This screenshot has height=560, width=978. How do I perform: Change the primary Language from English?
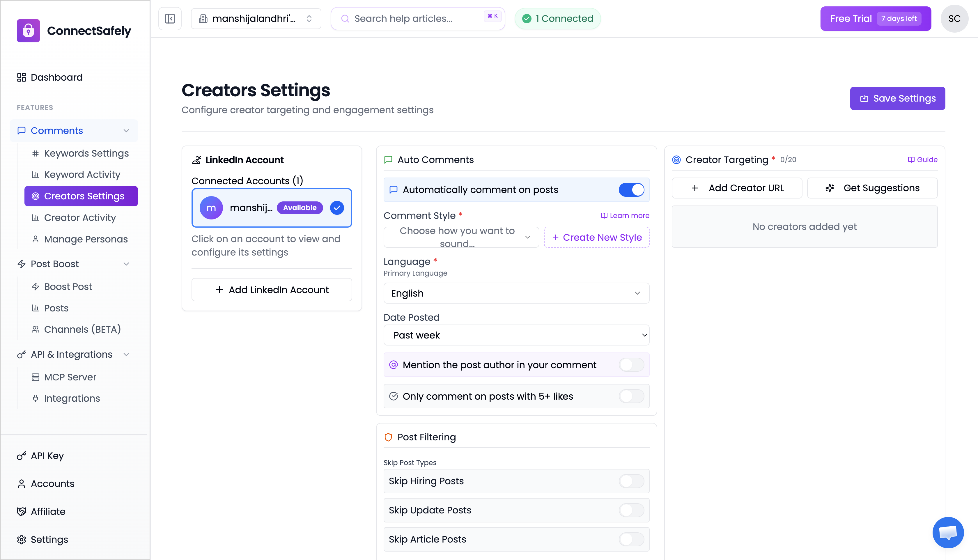click(x=516, y=293)
